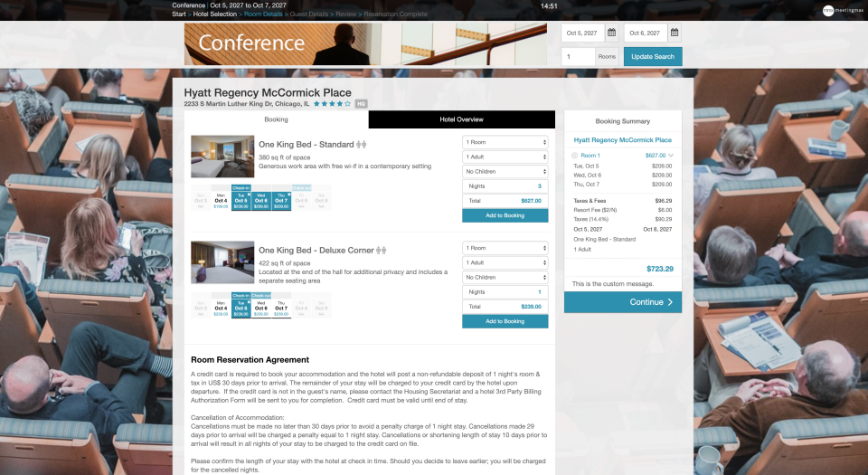Remove Thu Oct 7 from Standard room dates

click(289, 195)
